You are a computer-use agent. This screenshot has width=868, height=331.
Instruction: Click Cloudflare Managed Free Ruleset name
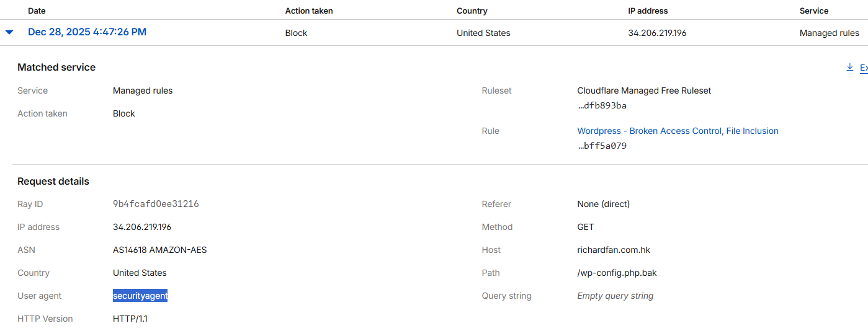pyautogui.click(x=644, y=90)
